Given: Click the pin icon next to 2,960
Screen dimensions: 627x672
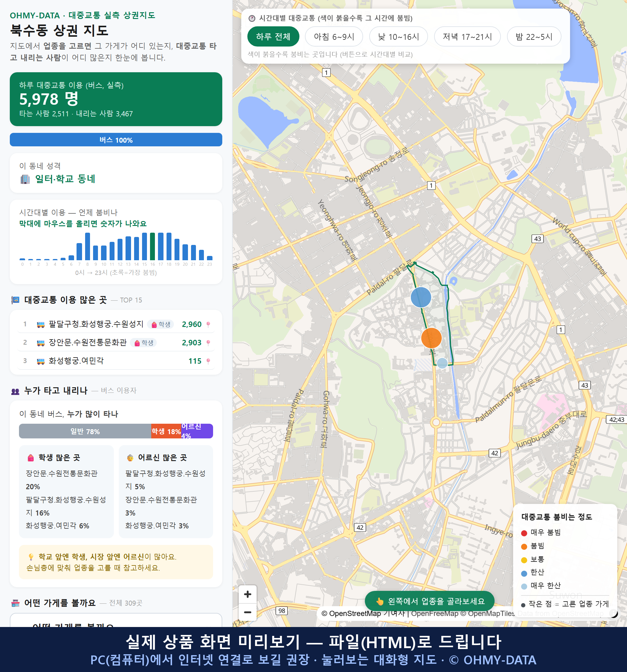Looking at the screenshot, I should click(208, 325).
